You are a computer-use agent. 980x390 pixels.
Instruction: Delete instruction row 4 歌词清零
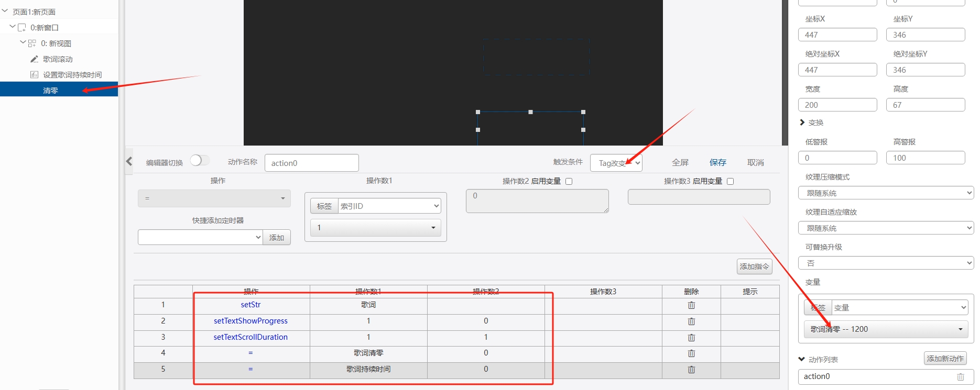(x=691, y=353)
